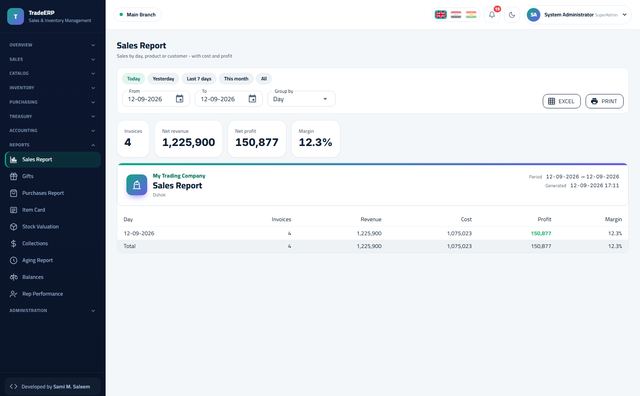
Task: Expand the Catalog sidebar section
Action: tap(52, 73)
